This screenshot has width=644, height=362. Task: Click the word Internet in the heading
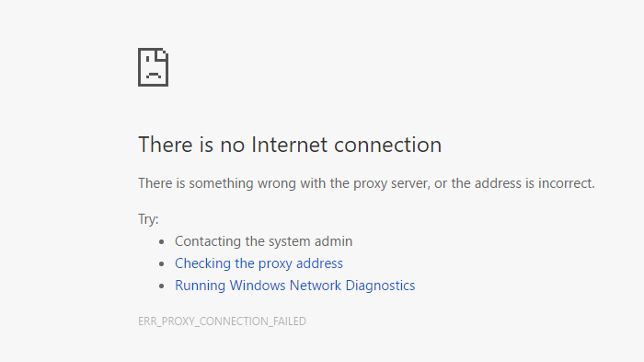click(290, 145)
